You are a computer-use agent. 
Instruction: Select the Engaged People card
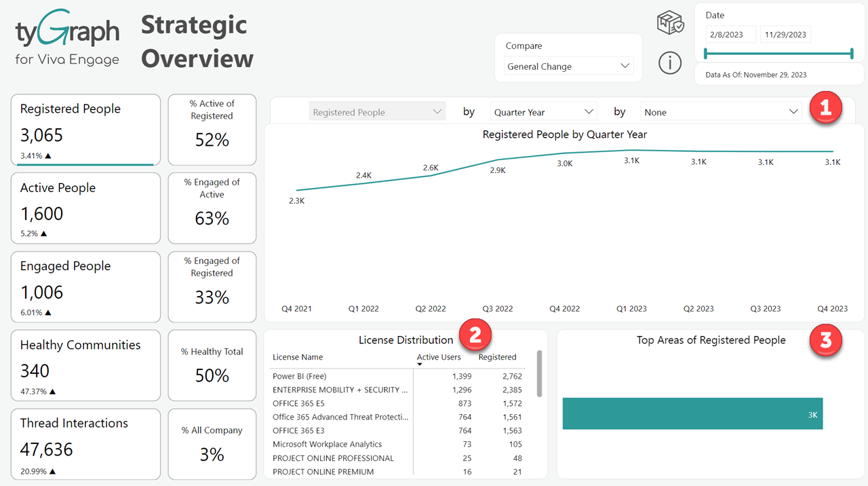pyautogui.click(x=86, y=287)
